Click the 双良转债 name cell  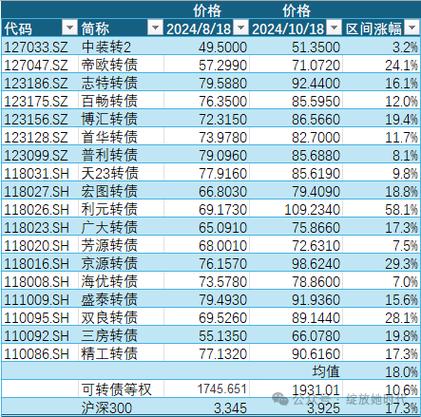(x=121, y=317)
